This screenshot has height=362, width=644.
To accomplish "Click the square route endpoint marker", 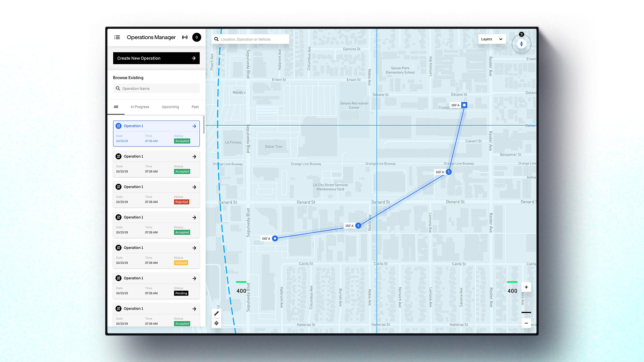I will click(x=464, y=105).
